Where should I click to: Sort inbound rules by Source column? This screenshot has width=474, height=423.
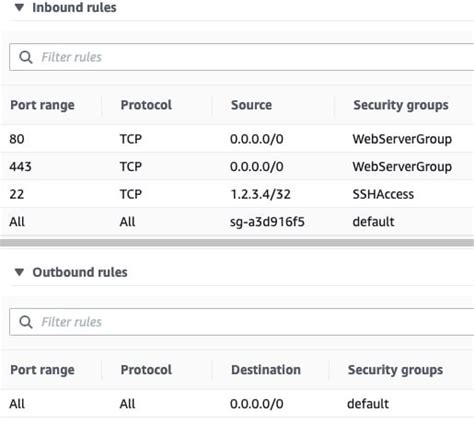251,105
